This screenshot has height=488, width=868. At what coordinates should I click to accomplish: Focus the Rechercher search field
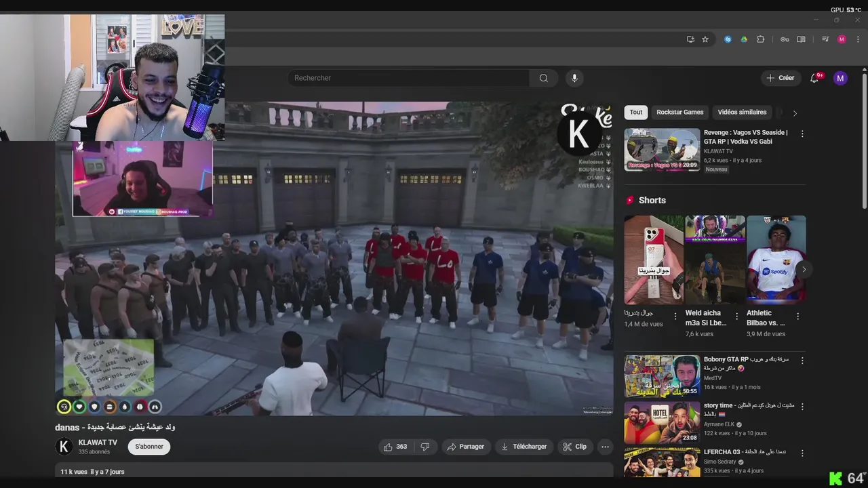pyautogui.click(x=409, y=78)
